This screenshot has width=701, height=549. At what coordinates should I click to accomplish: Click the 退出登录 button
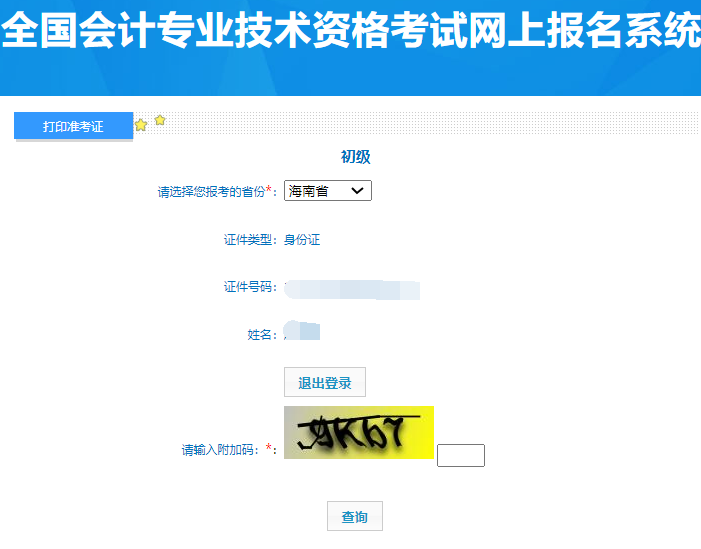tap(325, 382)
